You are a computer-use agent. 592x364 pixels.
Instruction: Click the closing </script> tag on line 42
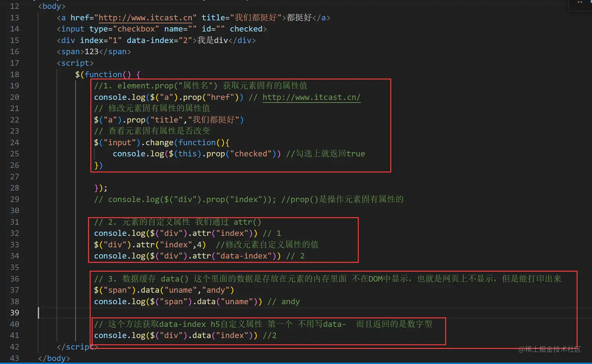pos(78,347)
